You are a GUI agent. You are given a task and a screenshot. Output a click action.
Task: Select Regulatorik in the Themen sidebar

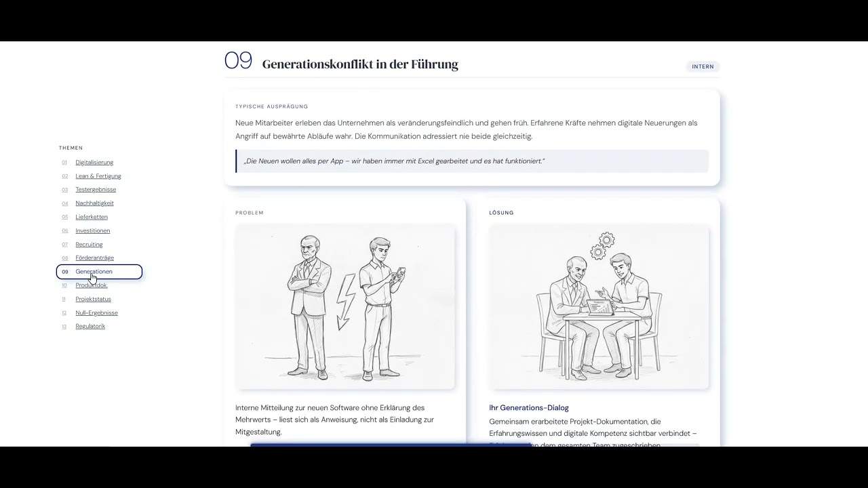90,326
